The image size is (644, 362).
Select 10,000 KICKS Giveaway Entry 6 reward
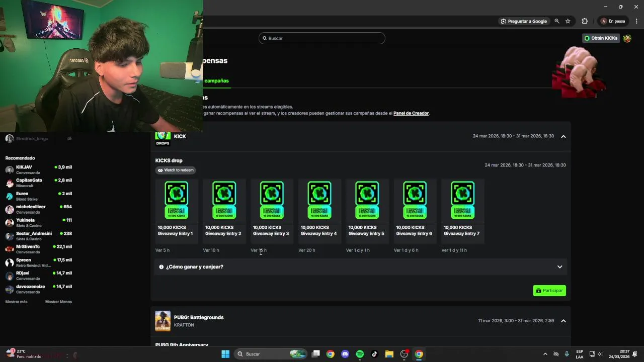coord(415,211)
